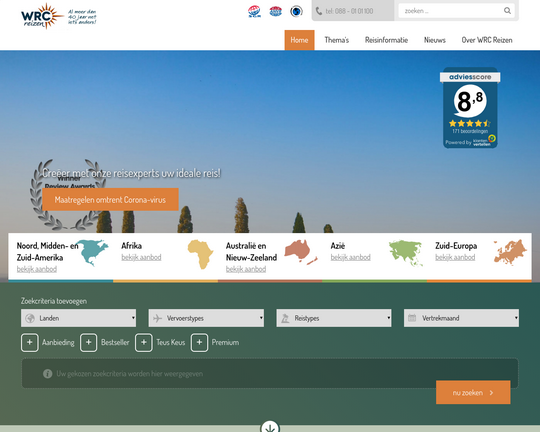Open the adviesscore 8,8 rating badge
The height and width of the screenshot is (432, 540).
click(470, 108)
